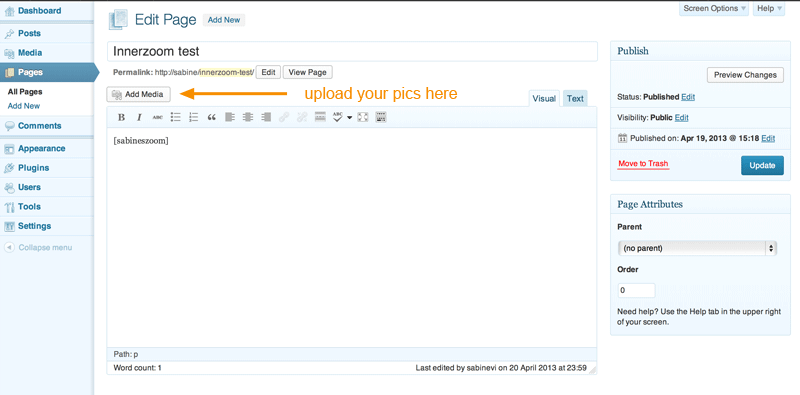Image resolution: width=800 pixels, height=395 pixels.
Task: Insert the More tag
Action: point(320,117)
